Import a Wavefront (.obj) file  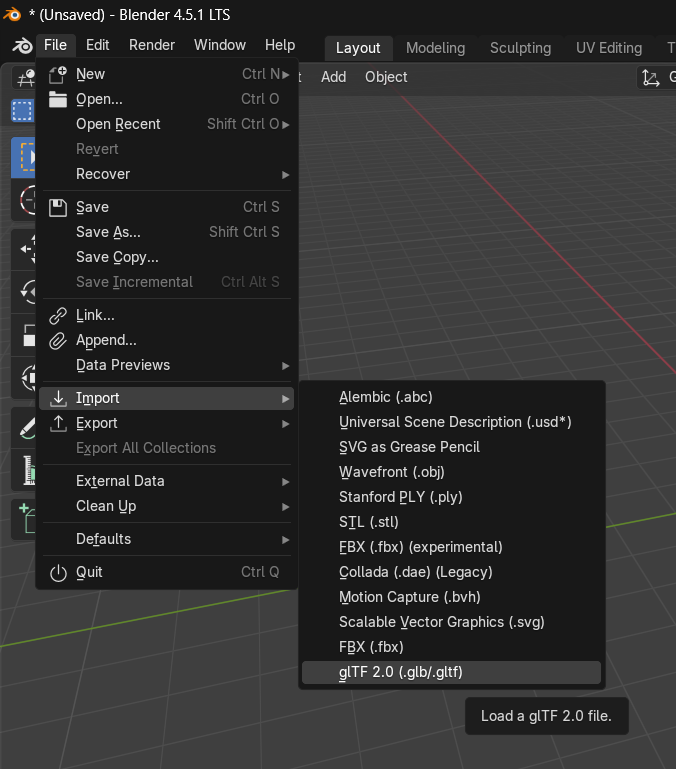[451, 472]
